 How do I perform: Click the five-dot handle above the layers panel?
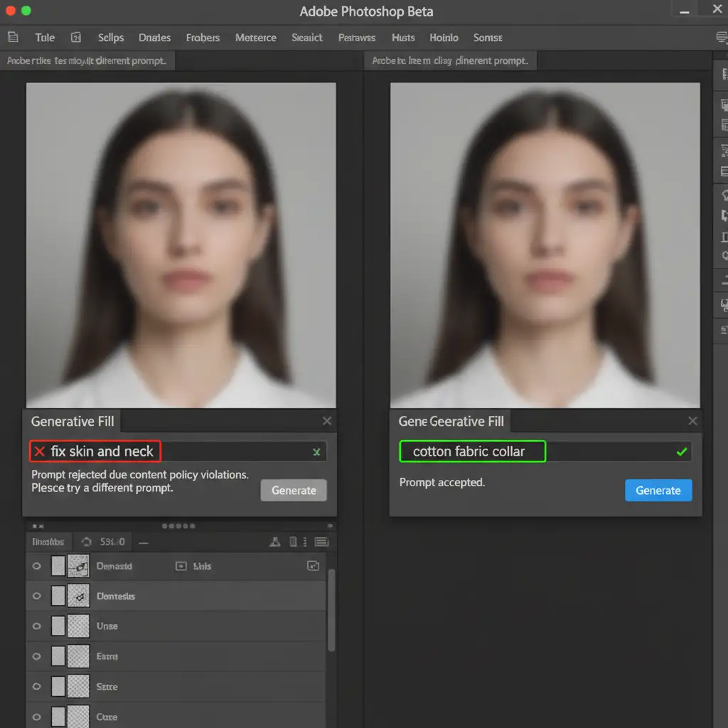pyautogui.click(x=178, y=526)
